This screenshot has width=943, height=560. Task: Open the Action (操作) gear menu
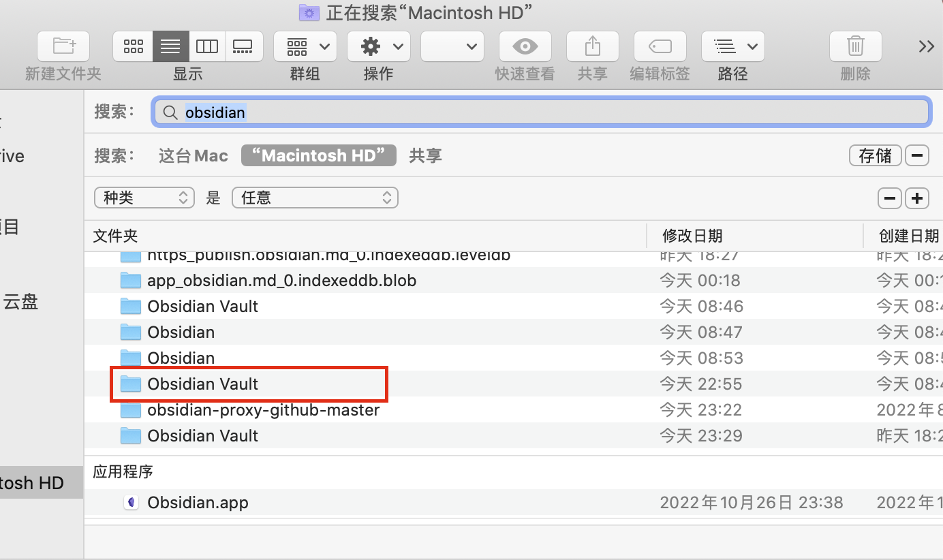tap(379, 46)
